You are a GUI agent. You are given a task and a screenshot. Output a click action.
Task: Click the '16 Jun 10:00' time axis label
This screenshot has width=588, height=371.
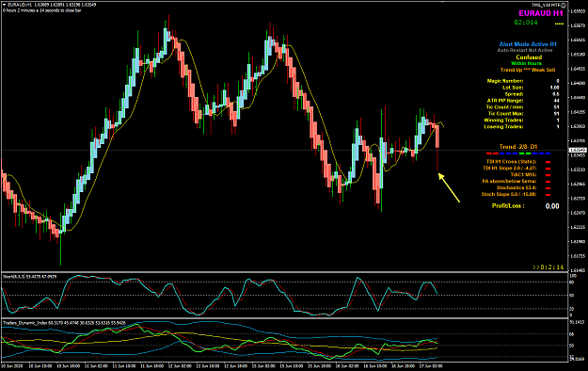pos(374,365)
